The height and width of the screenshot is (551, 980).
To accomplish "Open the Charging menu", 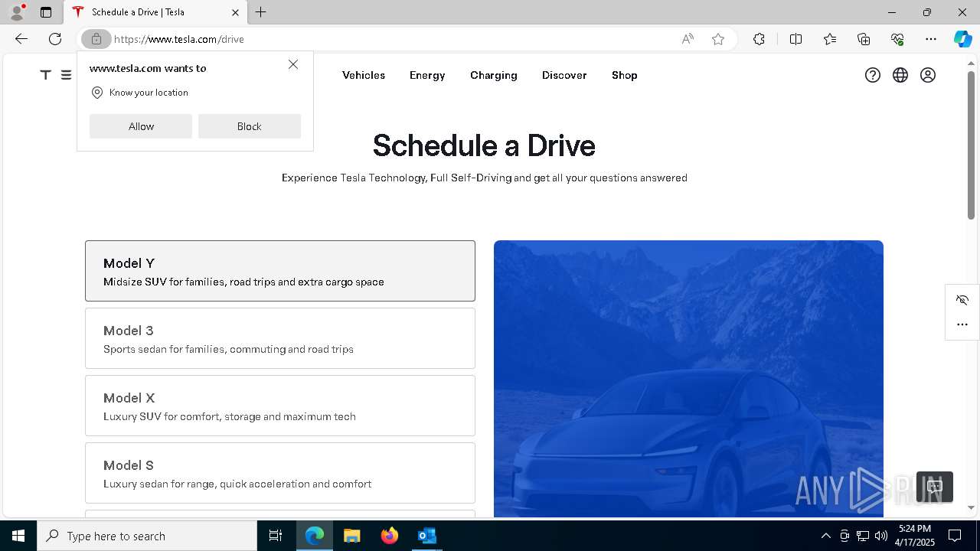I will pyautogui.click(x=494, y=75).
